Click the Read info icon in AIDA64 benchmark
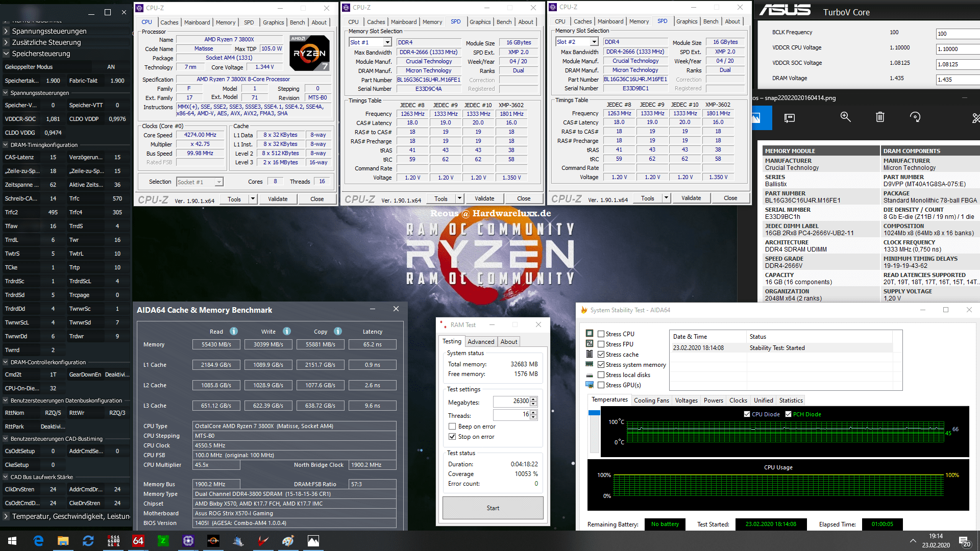The height and width of the screenshot is (551, 980). (234, 331)
